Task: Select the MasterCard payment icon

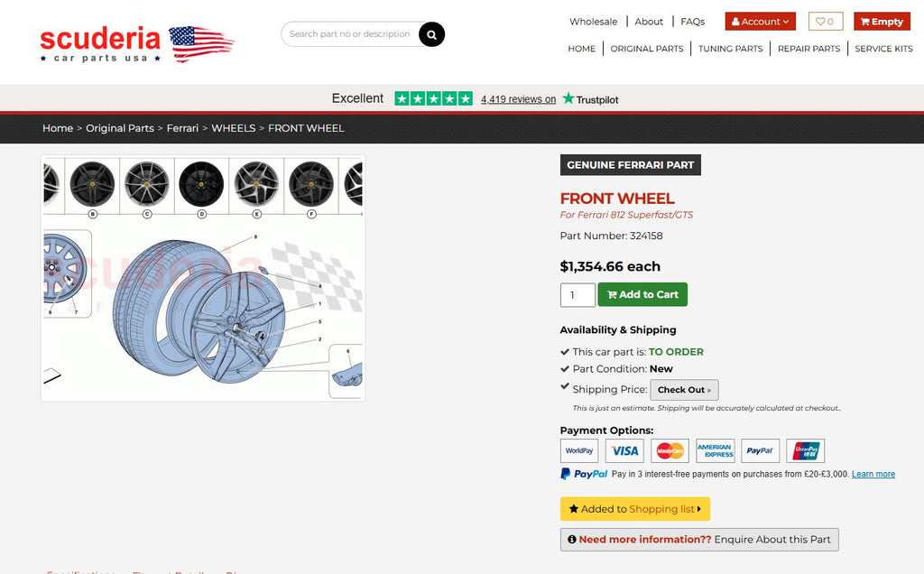Action: pyautogui.click(x=670, y=451)
